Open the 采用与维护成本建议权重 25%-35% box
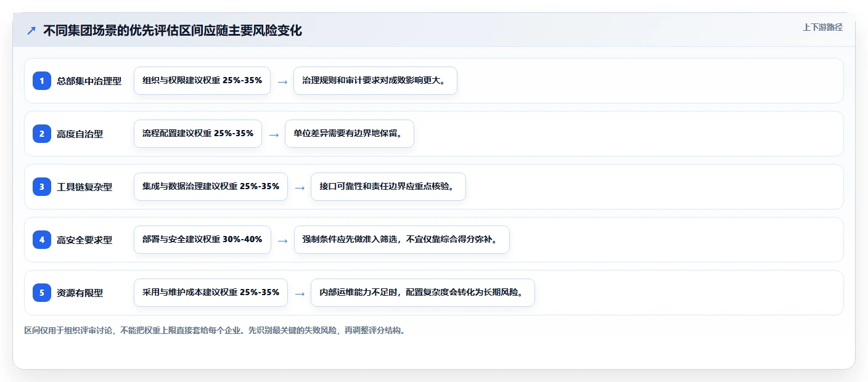This screenshot has width=868, height=382. click(x=211, y=293)
